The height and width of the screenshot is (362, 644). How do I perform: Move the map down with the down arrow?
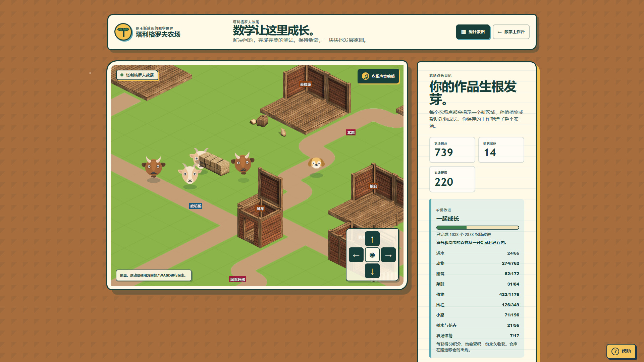coord(372,271)
